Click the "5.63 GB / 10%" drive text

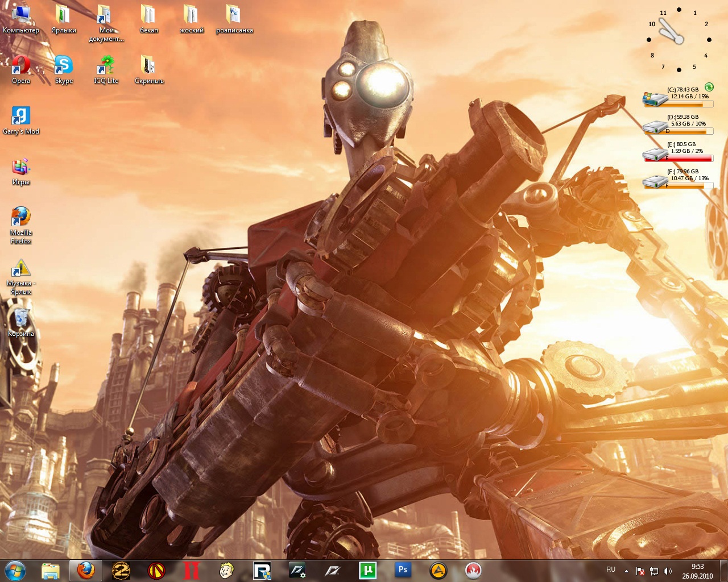688,124
